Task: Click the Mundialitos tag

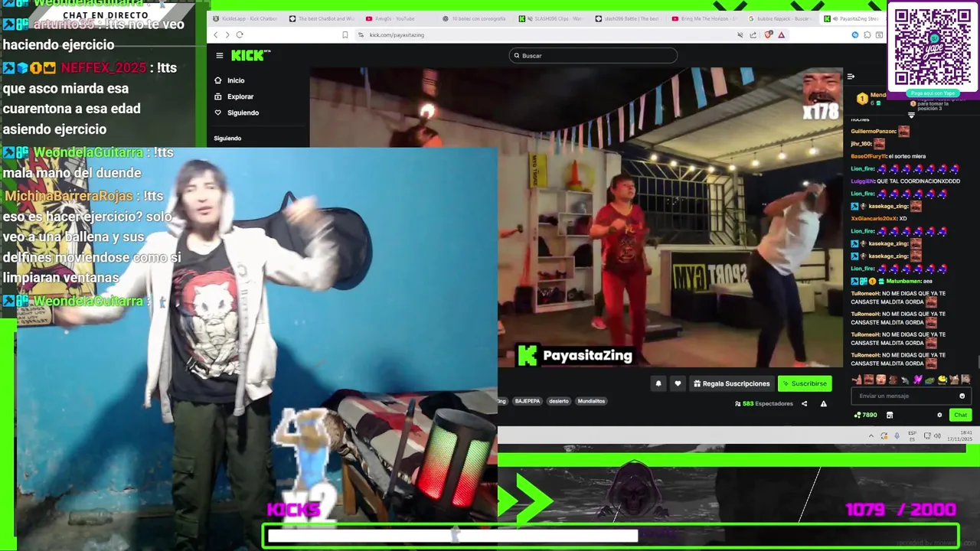Action: point(591,401)
